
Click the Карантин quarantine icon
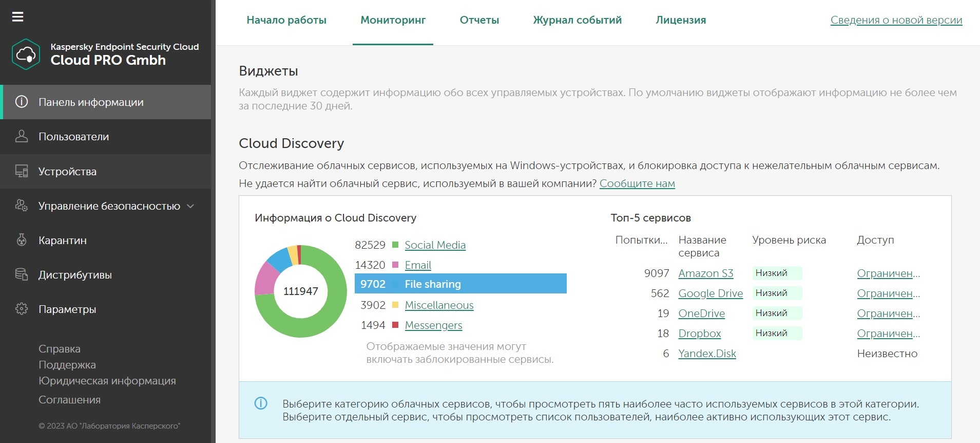22,240
